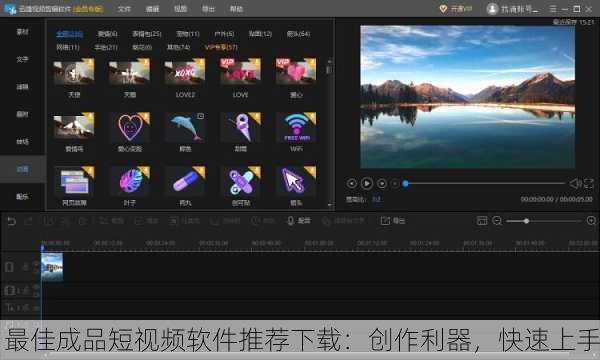Viewport: 600px width, 360px height.
Task: Select the 动画 sidebar tab
Action: pyautogui.click(x=23, y=169)
